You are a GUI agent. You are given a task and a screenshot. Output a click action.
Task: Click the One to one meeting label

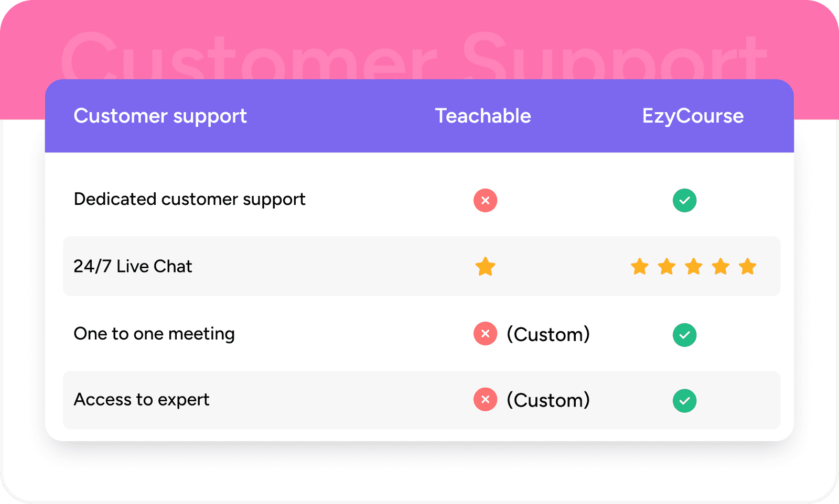(154, 334)
